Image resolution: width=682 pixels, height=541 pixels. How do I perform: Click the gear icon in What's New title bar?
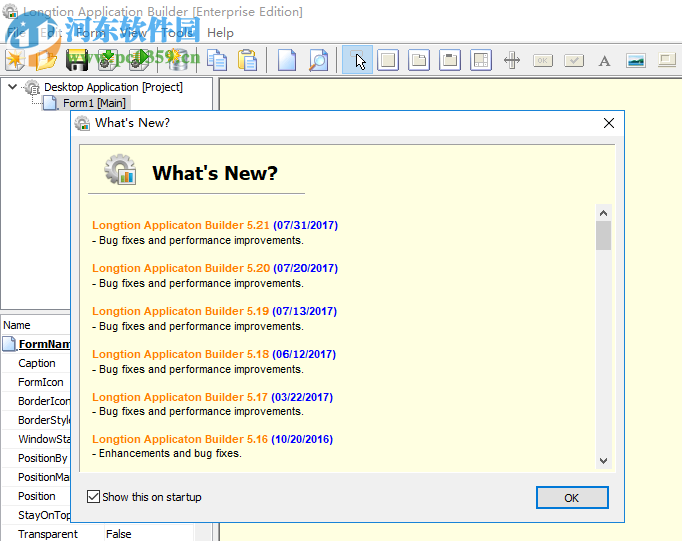82,123
